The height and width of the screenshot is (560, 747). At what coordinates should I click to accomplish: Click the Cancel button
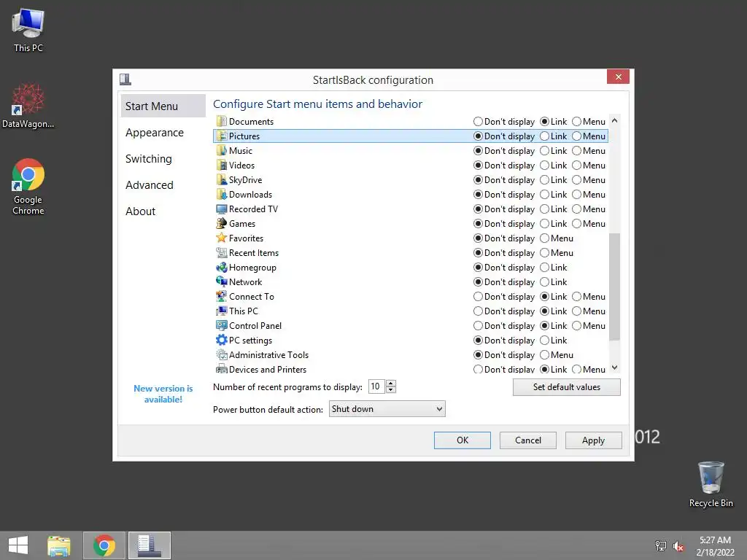point(528,440)
